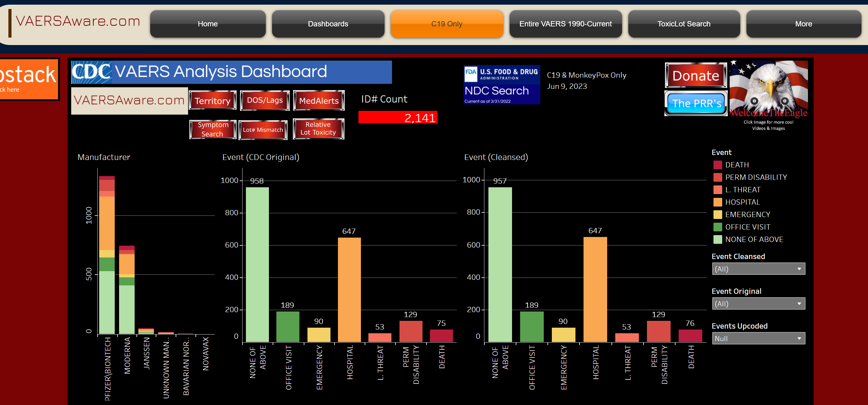Expand the Event Original dropdown
The height and width of the screenshot is (405, 868).
(x=759, y=304)
